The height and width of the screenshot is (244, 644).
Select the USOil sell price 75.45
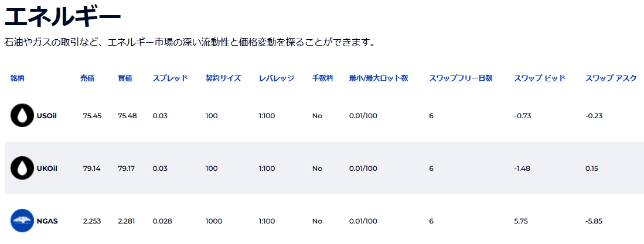tap(92, 116)
